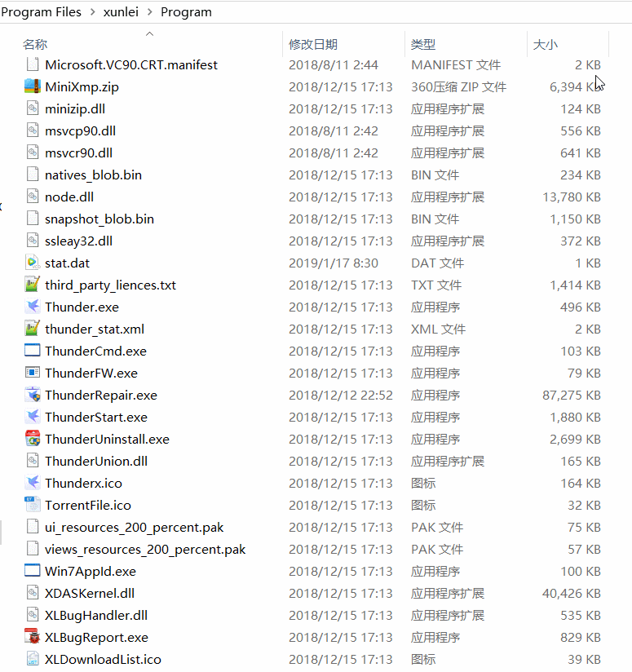Click the ThunderFW.exe icon
Viewport: 632px width, 672px height.
[x=33, y=373]
